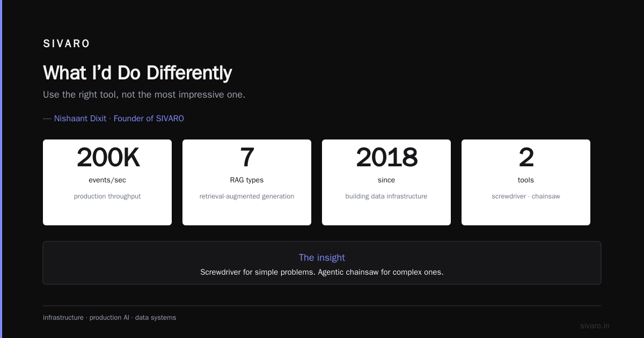Click 'The insight' heading
This screenshot has width=644, height=338.
pyautogui.click(x=322, y=258)
